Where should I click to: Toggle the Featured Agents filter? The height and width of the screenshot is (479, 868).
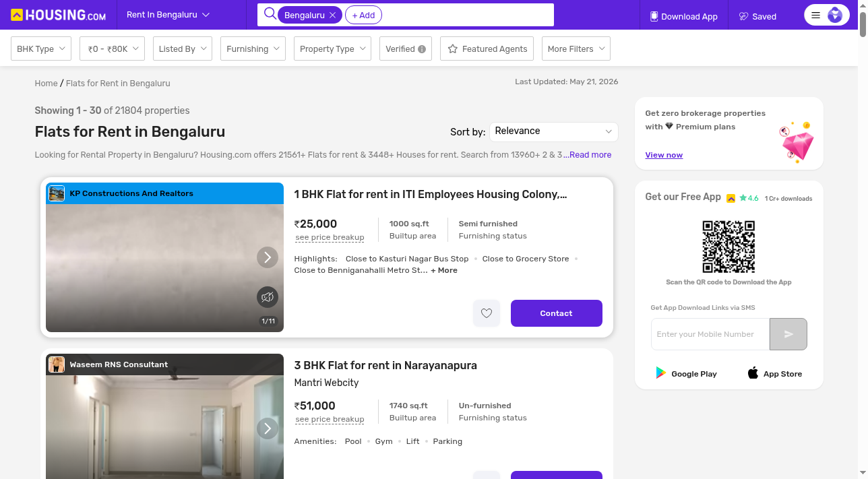pos(487,49)
